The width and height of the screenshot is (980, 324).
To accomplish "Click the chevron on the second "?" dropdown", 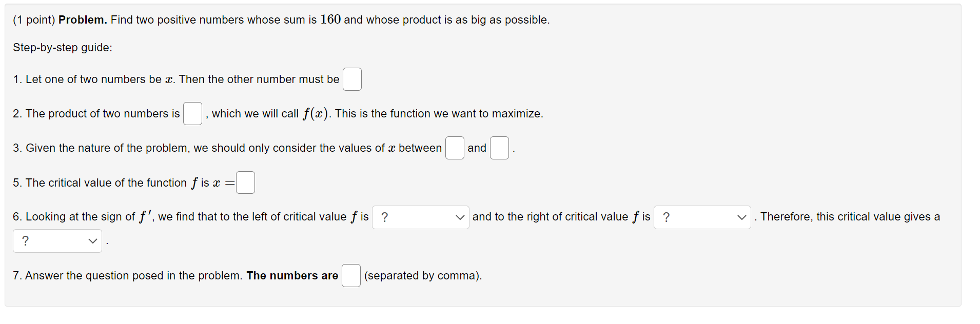I will [741, 217].
